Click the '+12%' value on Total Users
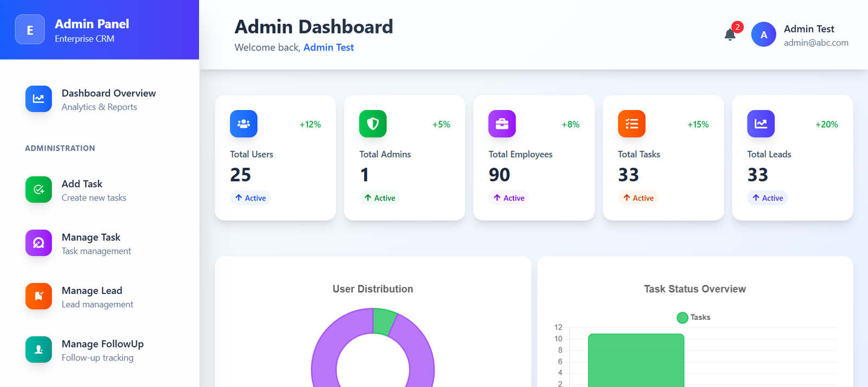868x387 pixels. pos(310,124)
